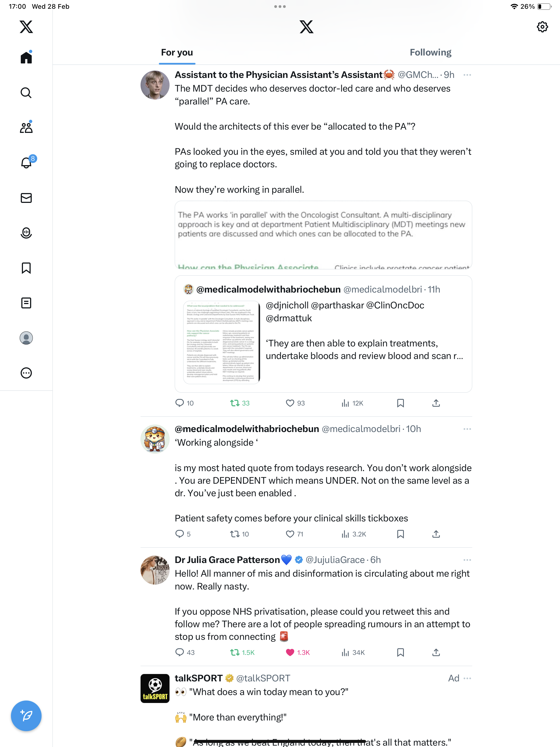Open timeline settings gear icon
Viewport: 560px width, 747px height.
click(542, 27)
